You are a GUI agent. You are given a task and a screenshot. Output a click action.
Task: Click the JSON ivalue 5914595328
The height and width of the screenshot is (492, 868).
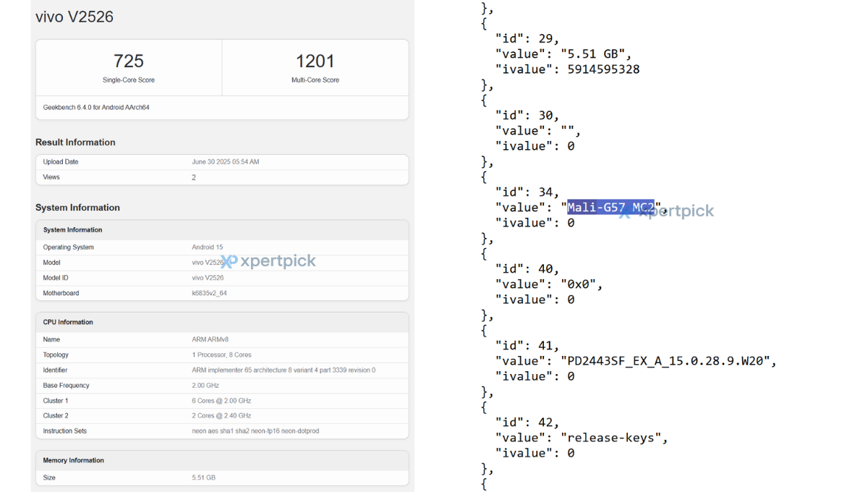[603, 69]
